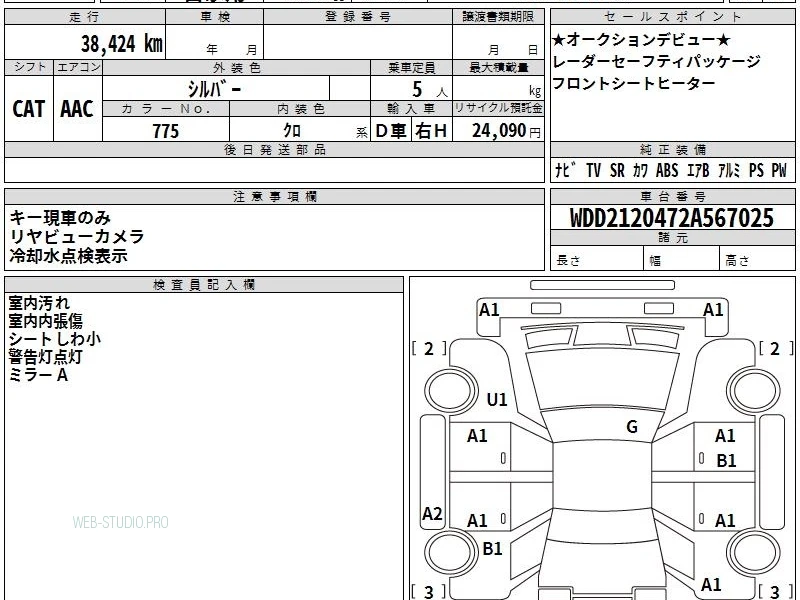Click the 内装色 header
Image resolution: width=800 pixels, height=600 pixels.
300,109
